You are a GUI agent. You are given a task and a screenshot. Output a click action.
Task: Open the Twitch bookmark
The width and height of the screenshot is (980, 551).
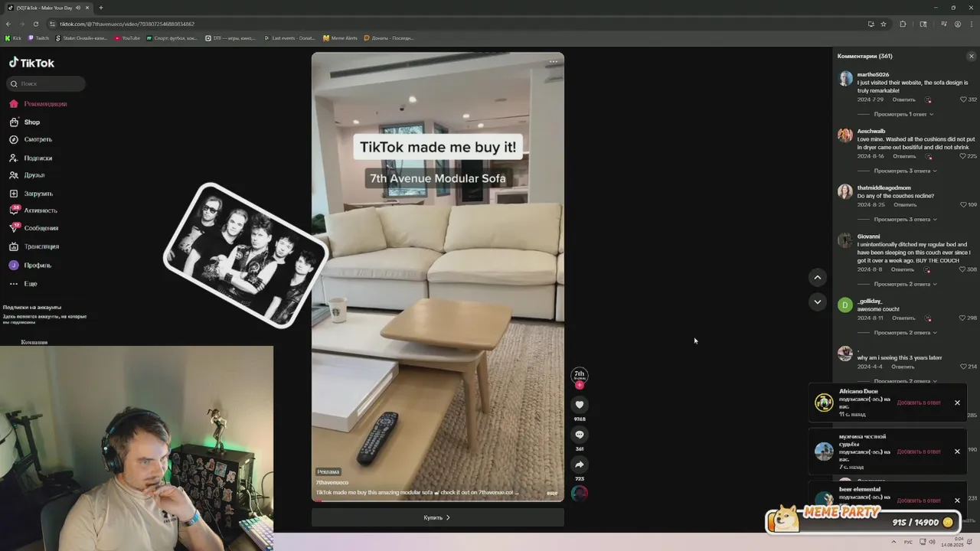click(x=38, y=37)
